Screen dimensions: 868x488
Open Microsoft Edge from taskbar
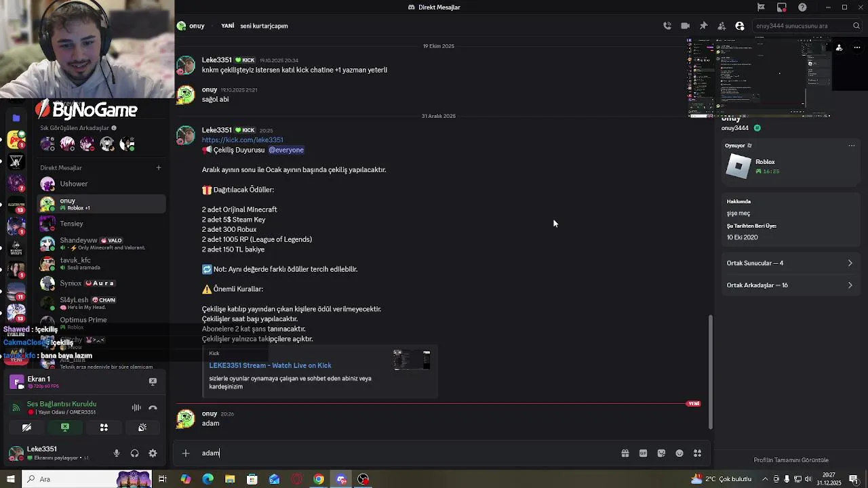208,479
